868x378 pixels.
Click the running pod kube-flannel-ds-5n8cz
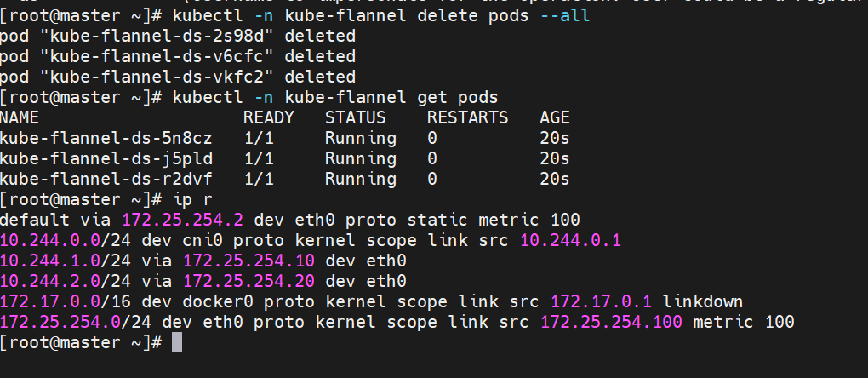pos(106,139)
